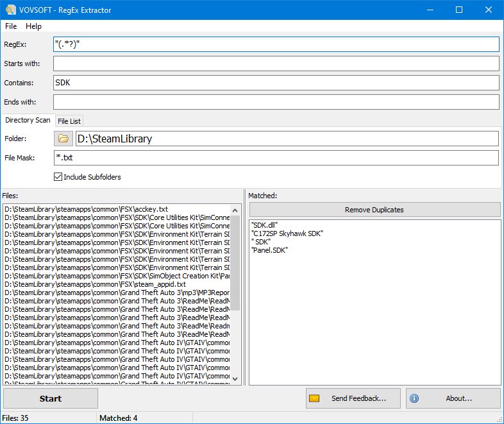Click the Files list scrollbar down arrow
Viewport: 504px width, 424px height.
click(x=235, y=379)
